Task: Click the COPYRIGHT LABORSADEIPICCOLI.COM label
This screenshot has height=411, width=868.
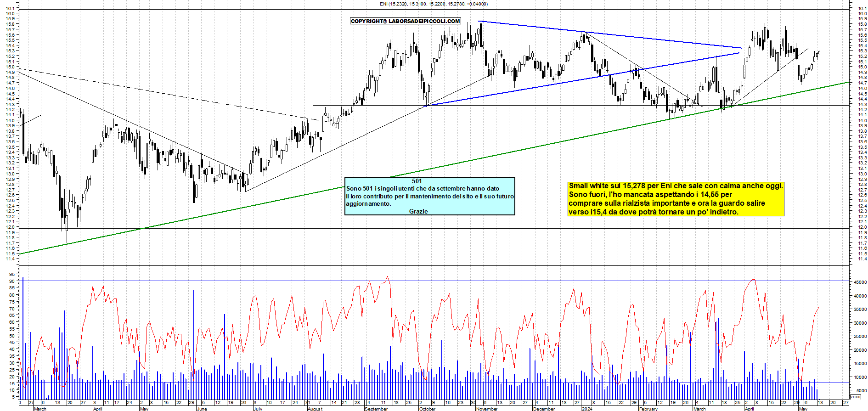Action: 406,21
